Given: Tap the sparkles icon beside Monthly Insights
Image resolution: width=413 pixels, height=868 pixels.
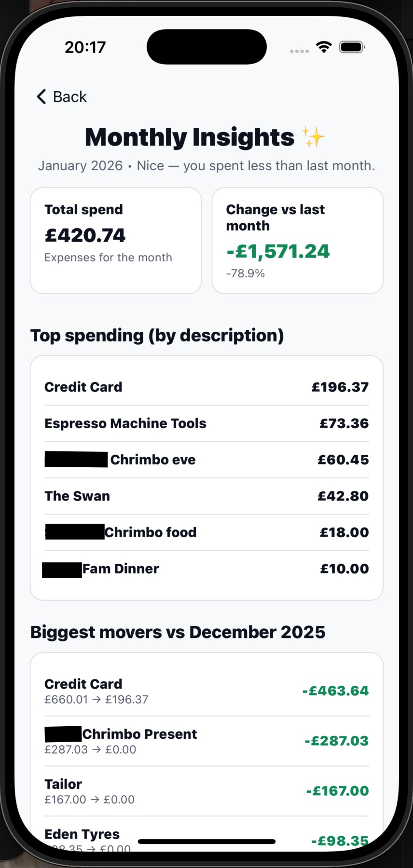Looking at the screenshot, I should coord(313,137).
